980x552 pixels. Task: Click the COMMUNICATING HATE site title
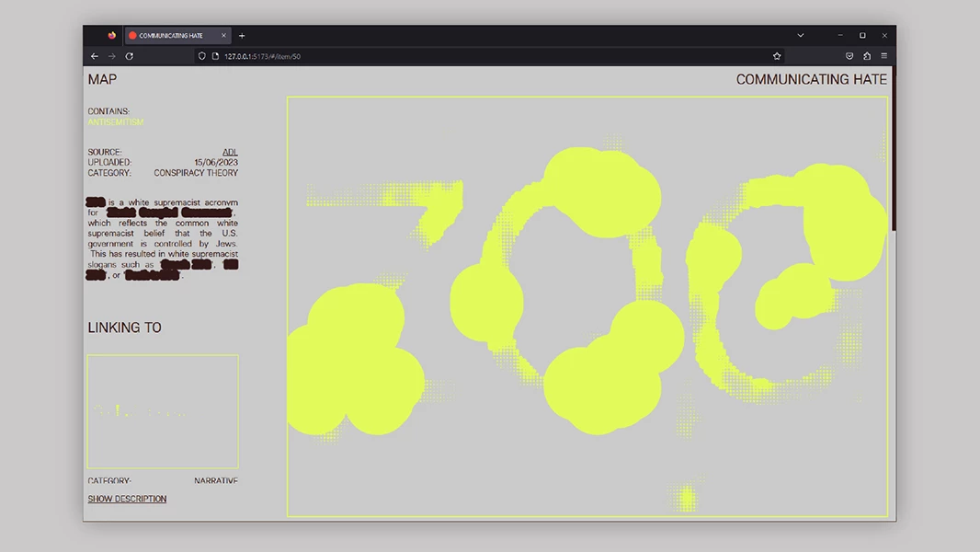click(x=811, y=79)
